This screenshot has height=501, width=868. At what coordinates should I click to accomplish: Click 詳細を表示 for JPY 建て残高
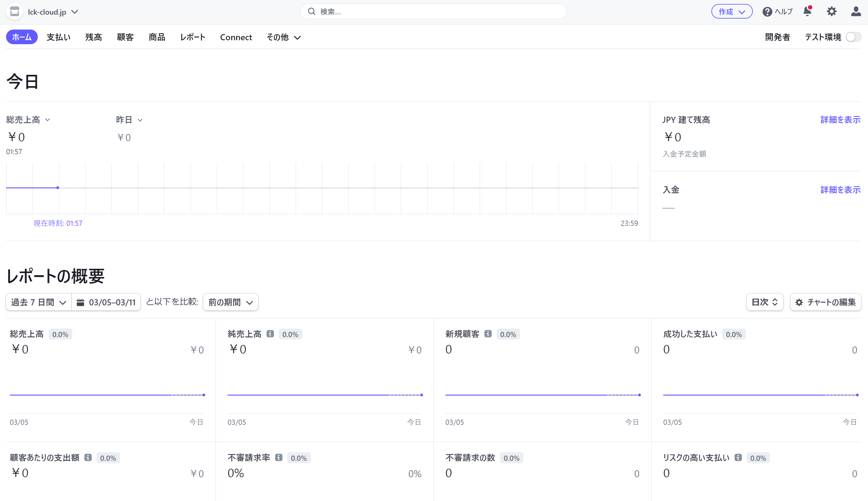pyautogui.click(x=841, y=120)
